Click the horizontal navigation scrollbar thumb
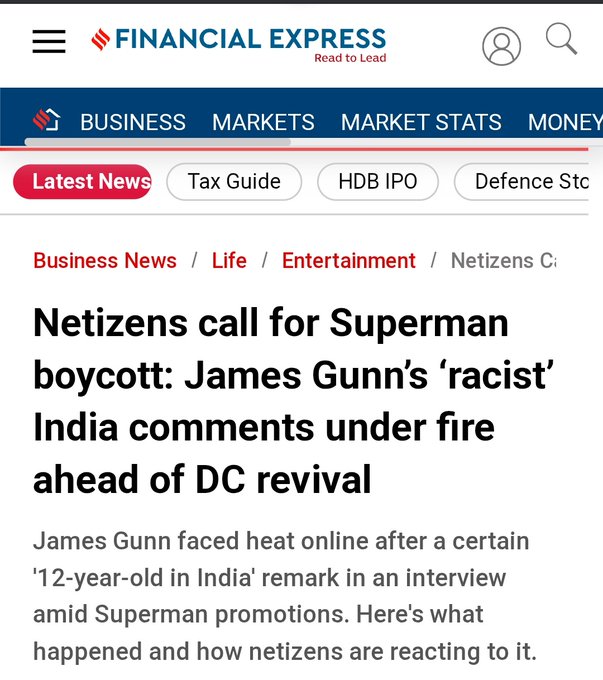 point(157,142)
